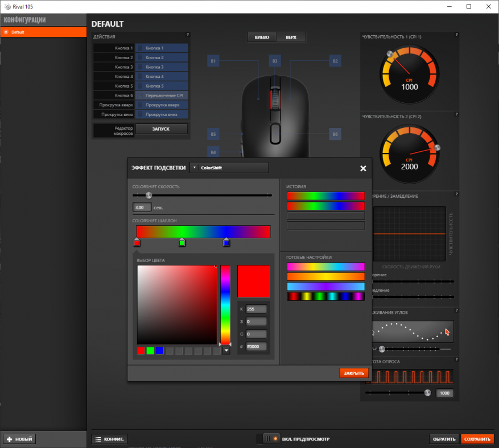The image size is (499, 448).
Task: Choose the blue-purple gradient preset
Action: 325,287
